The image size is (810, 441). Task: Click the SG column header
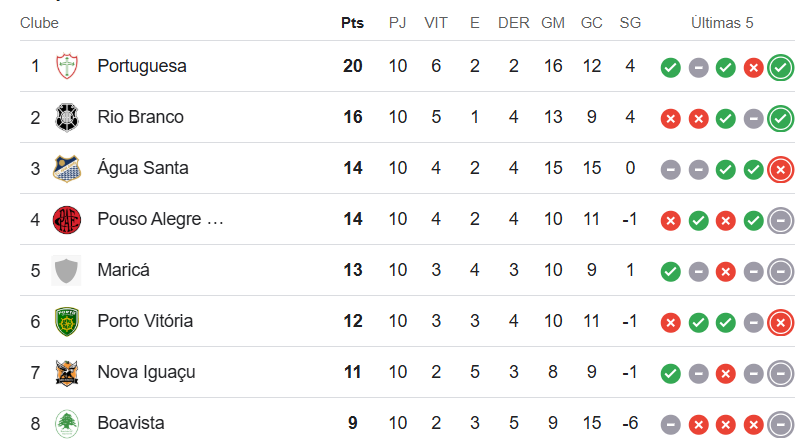[630, 23]
